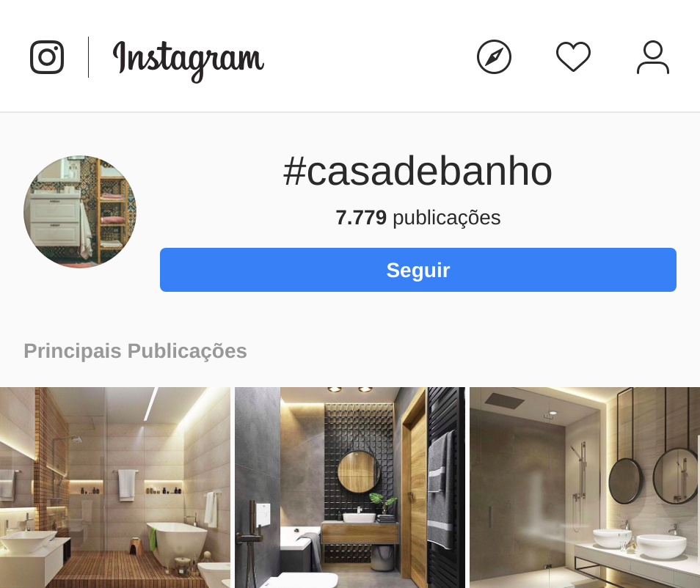Click the Principais Publicações section heading
The image size is (700, 588).
(x=135, y=350)
